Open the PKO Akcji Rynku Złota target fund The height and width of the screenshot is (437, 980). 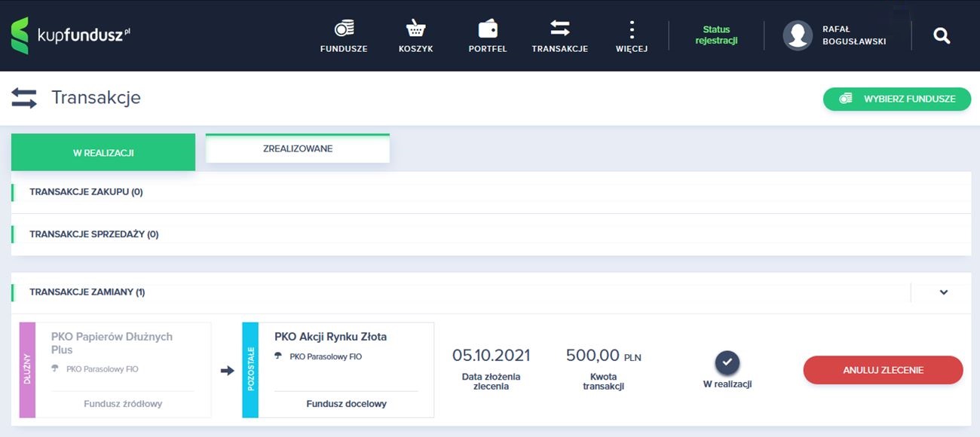point(330,337)
